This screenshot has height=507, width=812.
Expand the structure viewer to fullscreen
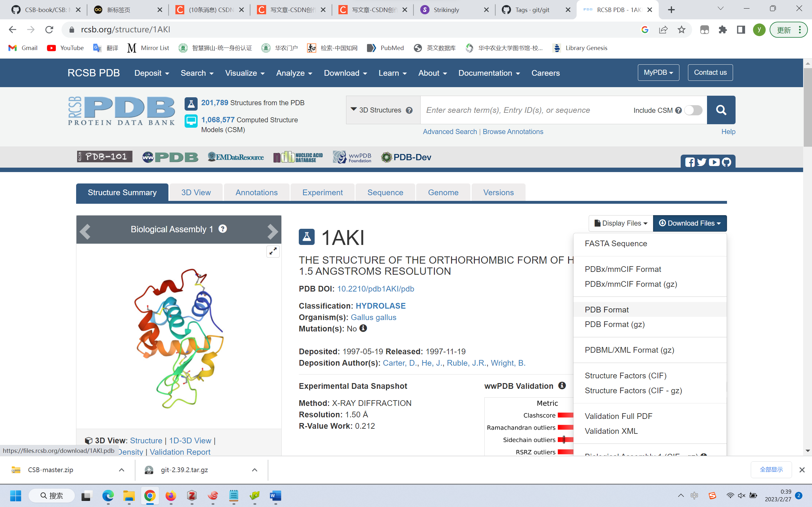[x=273, y=251]
